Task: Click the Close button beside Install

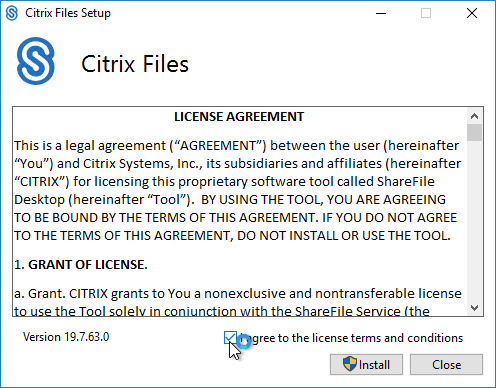Action: tap(446, 364)
